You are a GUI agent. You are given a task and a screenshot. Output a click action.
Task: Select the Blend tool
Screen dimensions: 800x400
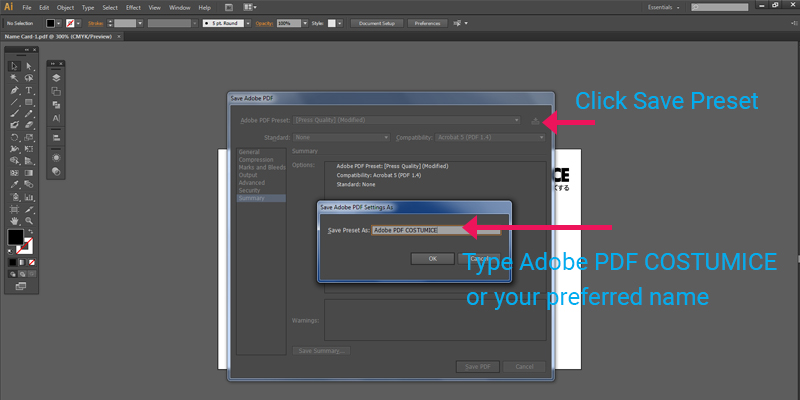click(29, 185)
